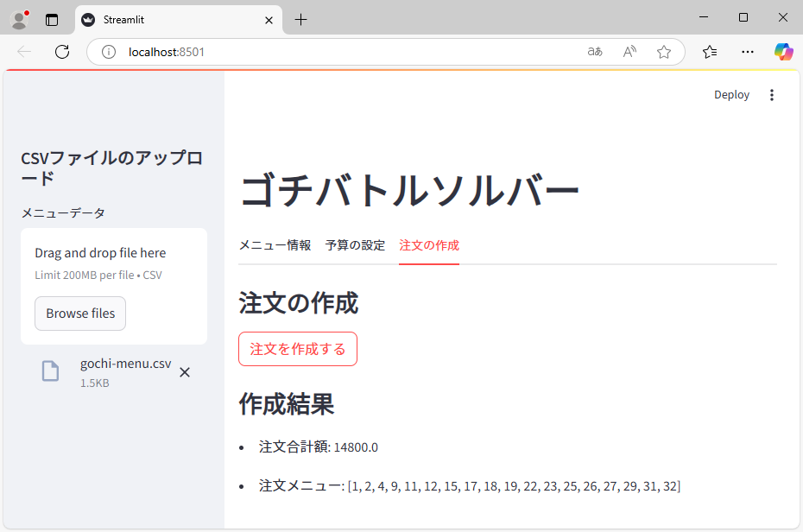This screenshot has width=803, height=532.
Task: Click the gochi-menu.csv file name
Action: (x=125, y=364)
